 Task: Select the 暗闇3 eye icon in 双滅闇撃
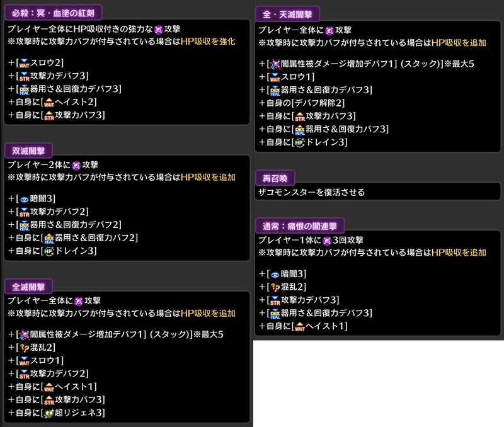(x=25, y=198)
